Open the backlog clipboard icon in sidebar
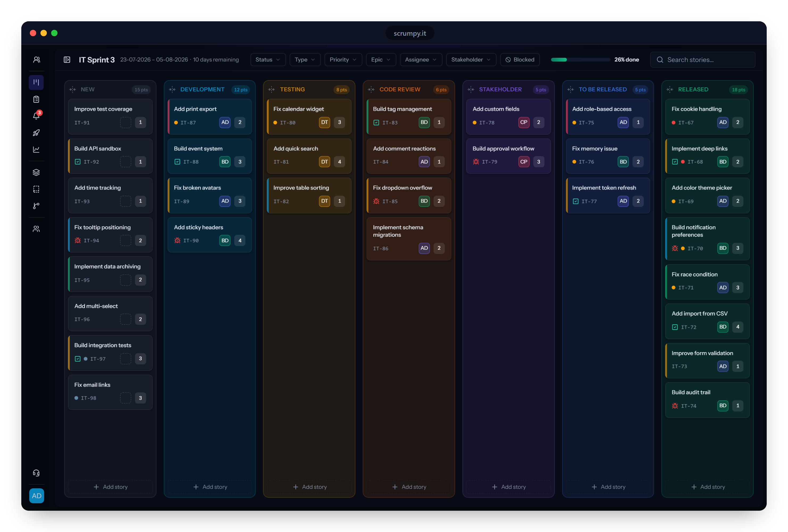Viewport: 788px width, 532px height. click(36, 99)
